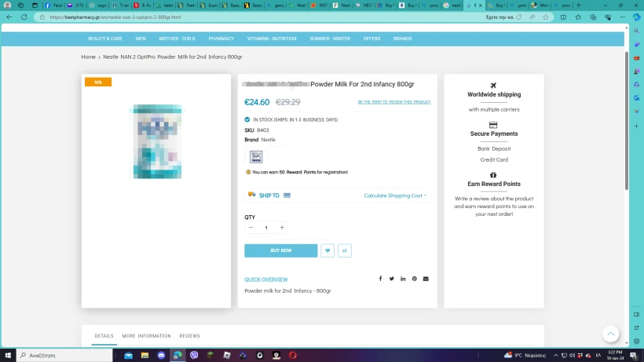Click the scroll-to-top arrow button

coord(611,334)
